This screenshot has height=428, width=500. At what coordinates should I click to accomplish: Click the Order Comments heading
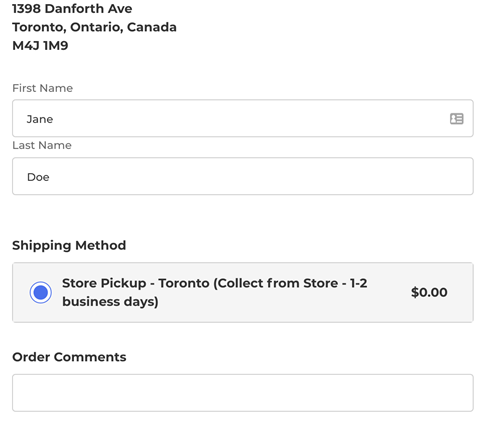click(x=69, y=357)
